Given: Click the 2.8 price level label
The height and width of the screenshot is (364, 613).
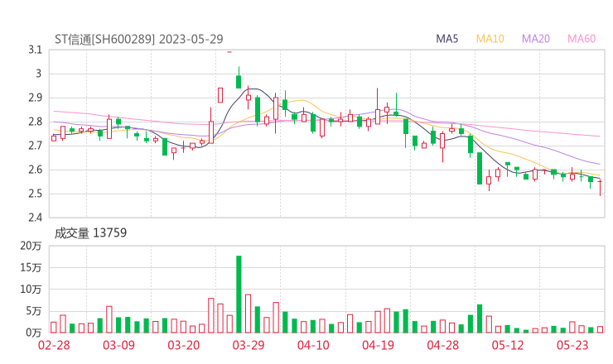Looking at the screenshot, I should point(34,122).
